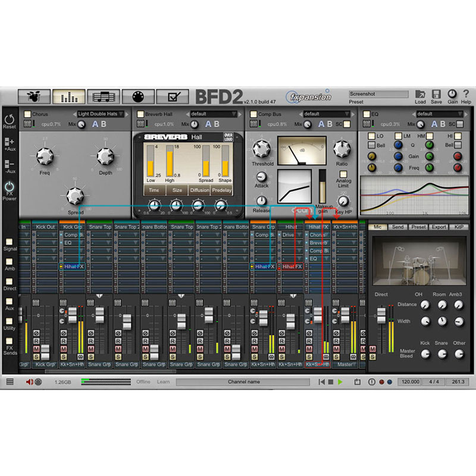Enable the Chorus effect checkbox
The height and width of the screenshot is (476, 476).
click(27, 114)
